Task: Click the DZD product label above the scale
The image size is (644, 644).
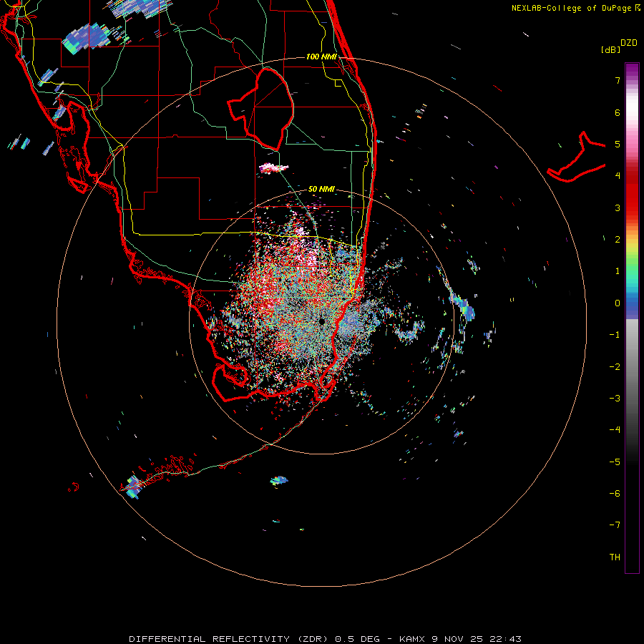Action: click(628, 43)
